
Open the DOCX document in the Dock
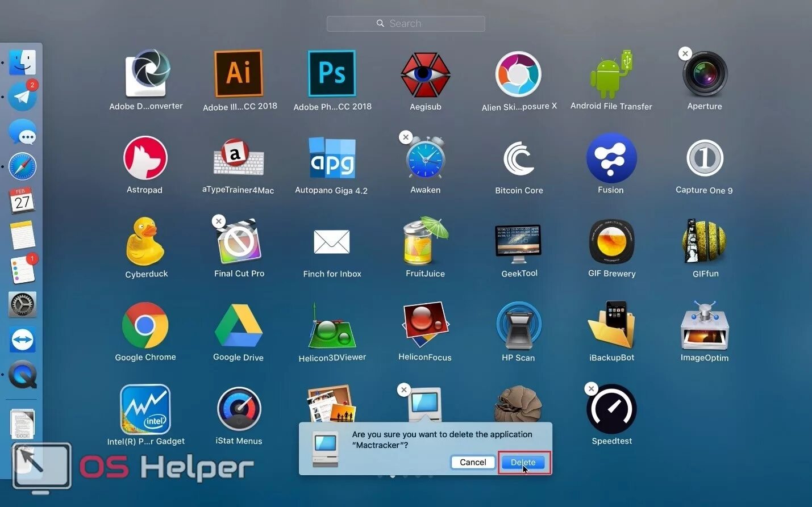[23, 424]
